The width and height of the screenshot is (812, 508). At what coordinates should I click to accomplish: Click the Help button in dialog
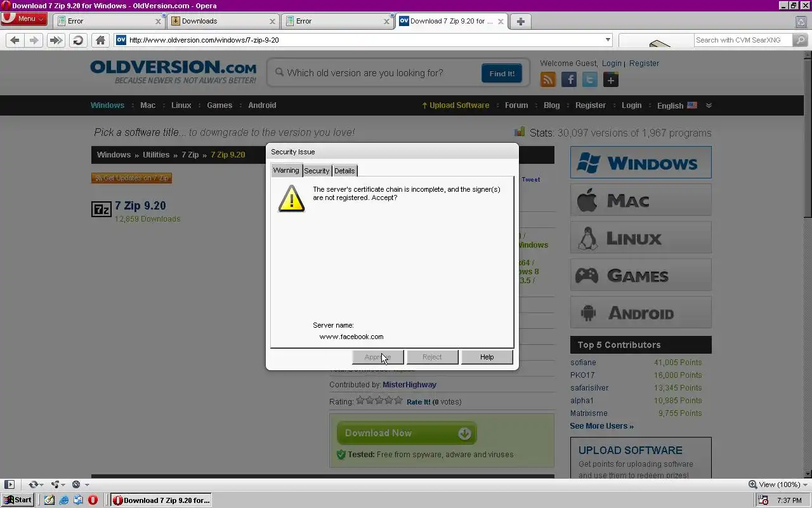click(x=487, y=357)
